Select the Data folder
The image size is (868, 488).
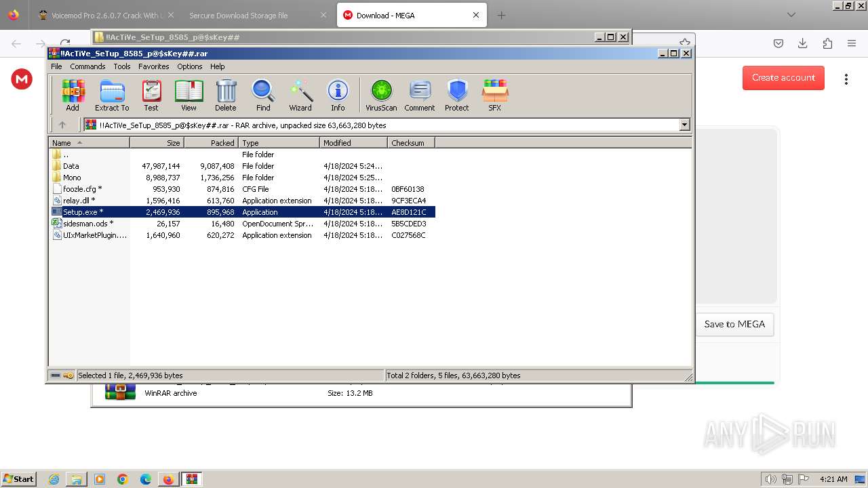pyautogui.click(x=242, y=166)
